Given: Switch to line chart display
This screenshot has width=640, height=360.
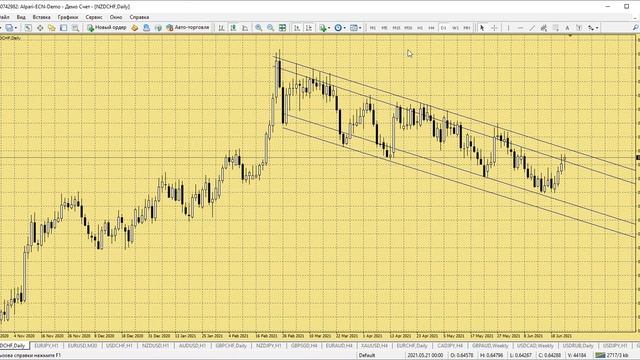Looking at the screenshot, I should pyautogui.click(x=245, y=28).
